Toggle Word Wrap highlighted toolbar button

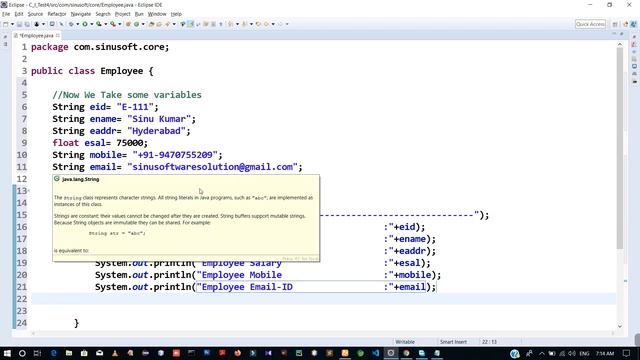coord(190,24)
